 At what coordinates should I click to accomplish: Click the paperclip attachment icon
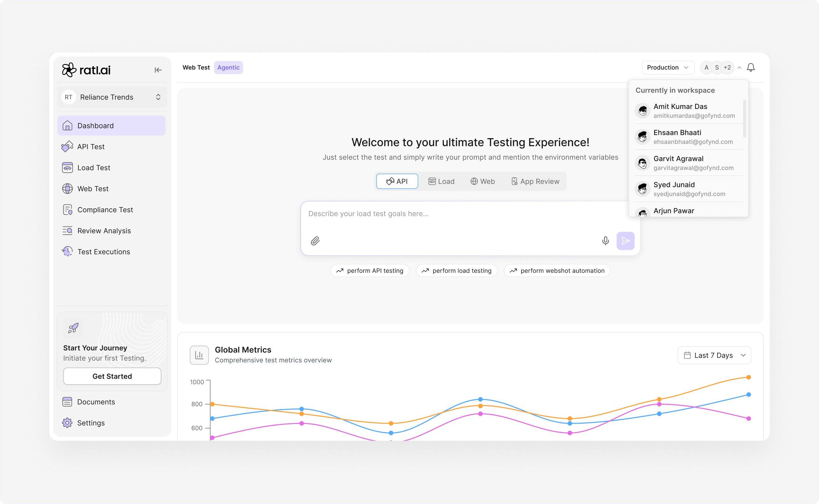coord(315,241)
